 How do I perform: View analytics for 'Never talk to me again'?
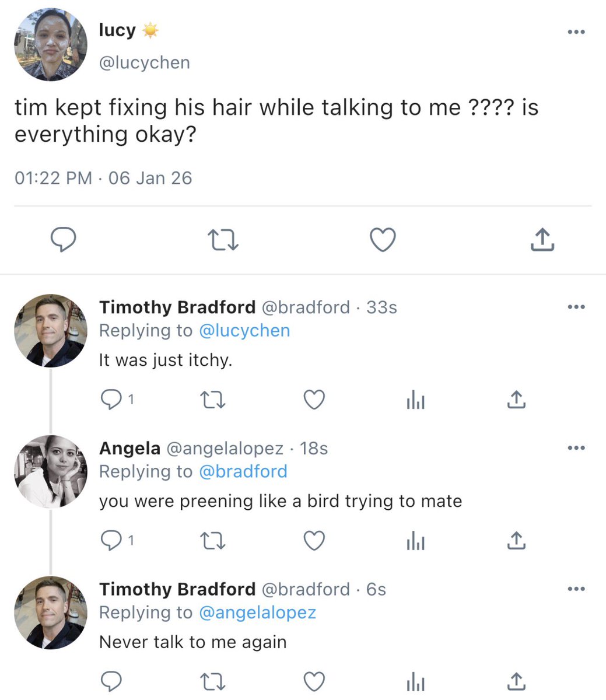415,682
